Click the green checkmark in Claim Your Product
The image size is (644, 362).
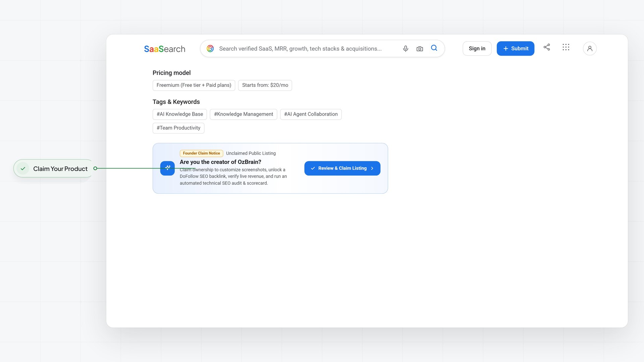23,169
